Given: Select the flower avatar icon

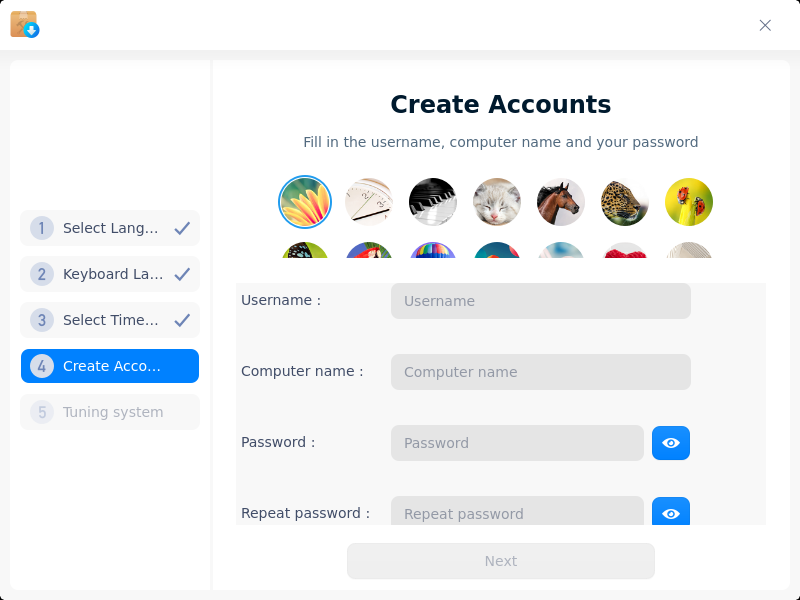Looking at the screenshot, I should [x=305, y=202].
